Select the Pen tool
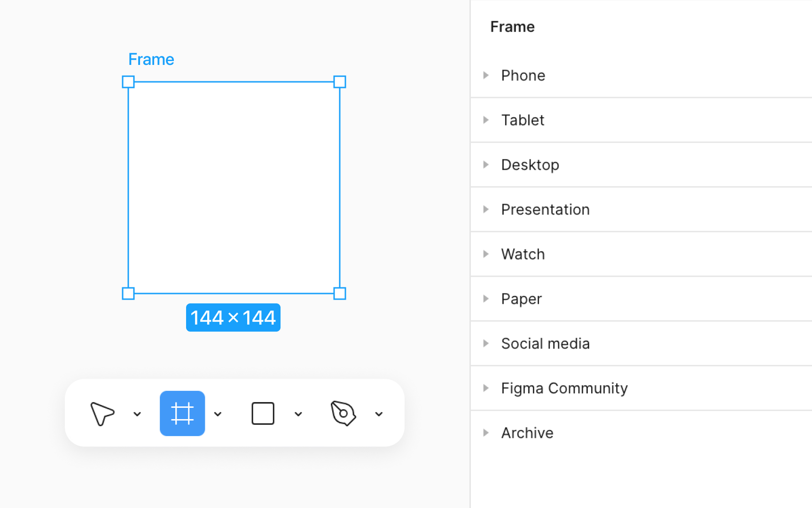The image size is (812, 508). tap(344, 413)
